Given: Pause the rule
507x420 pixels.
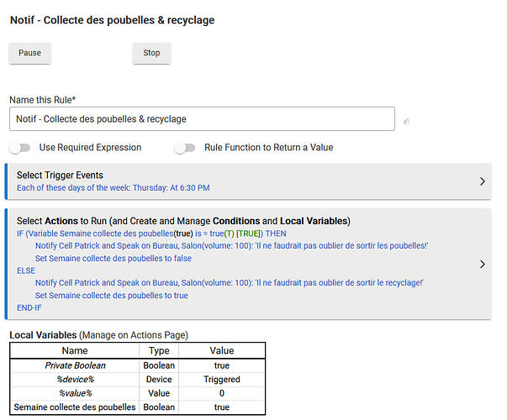Looking at the screenshot, I should [29, 53].
